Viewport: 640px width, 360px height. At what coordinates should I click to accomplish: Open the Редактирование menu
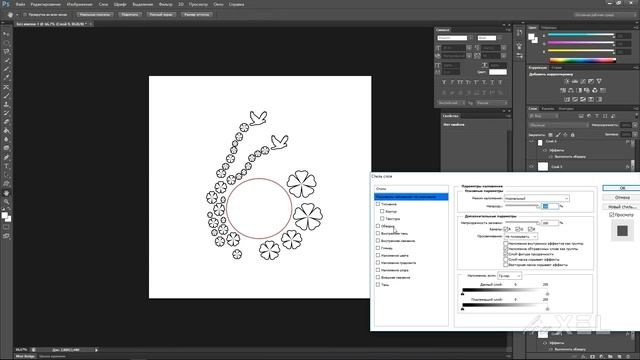pyautogui.click(x=46, y=4)
